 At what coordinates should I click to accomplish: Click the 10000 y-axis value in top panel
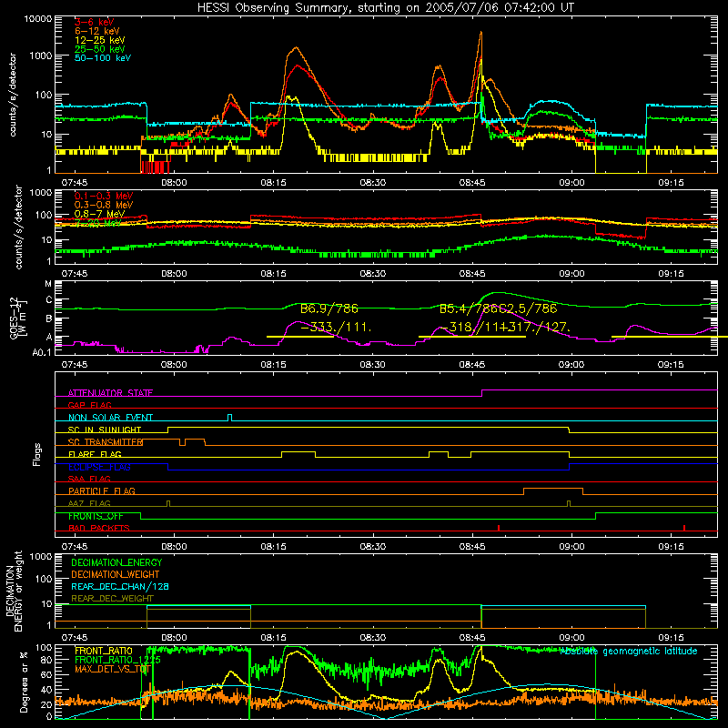click(x=38, y=18)
